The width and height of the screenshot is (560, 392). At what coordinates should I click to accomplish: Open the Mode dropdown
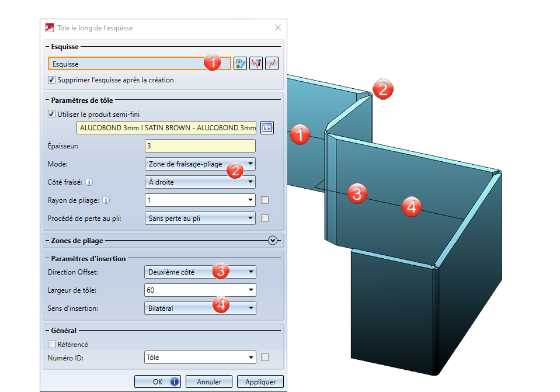[200, 164]
